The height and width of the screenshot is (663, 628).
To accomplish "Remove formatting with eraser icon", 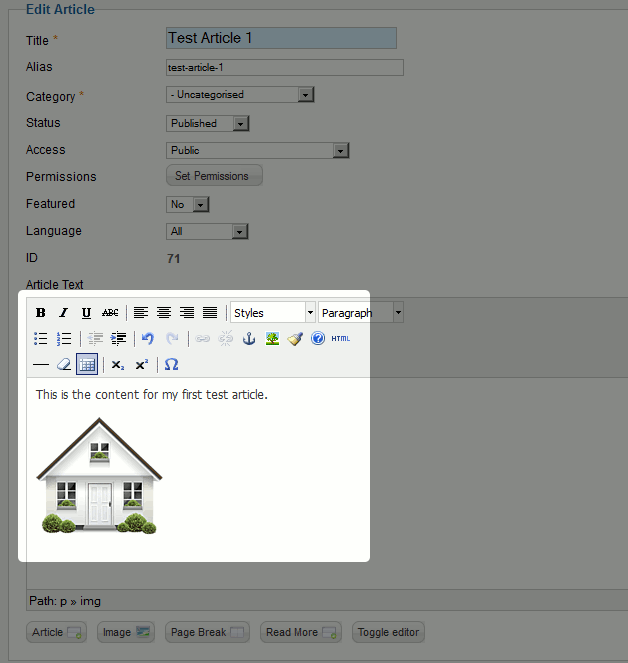I will [x=64, y=364].
